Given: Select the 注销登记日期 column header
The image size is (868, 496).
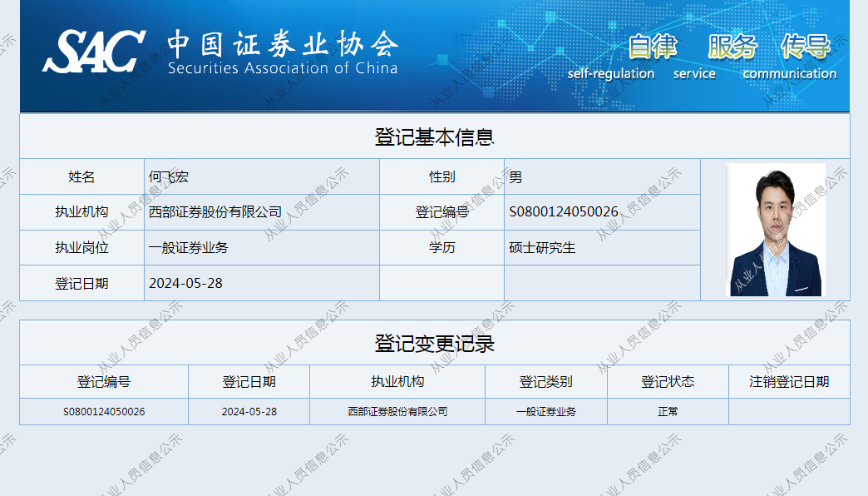Looking at the screenshot, I should pyautogui.click(x=789, y=382).
